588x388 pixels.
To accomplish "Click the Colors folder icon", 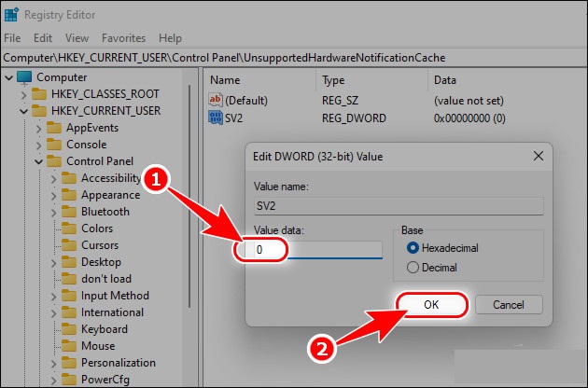I will [69, 229].
